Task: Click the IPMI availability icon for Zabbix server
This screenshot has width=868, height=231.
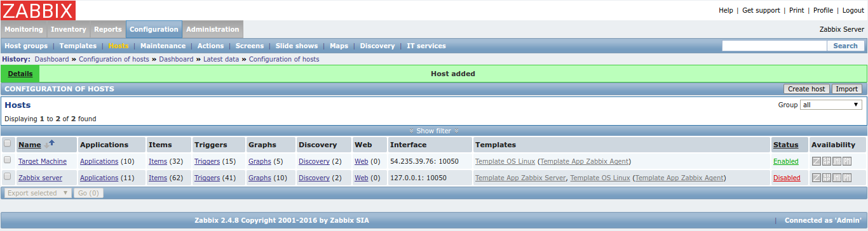Action: point(847,178)
